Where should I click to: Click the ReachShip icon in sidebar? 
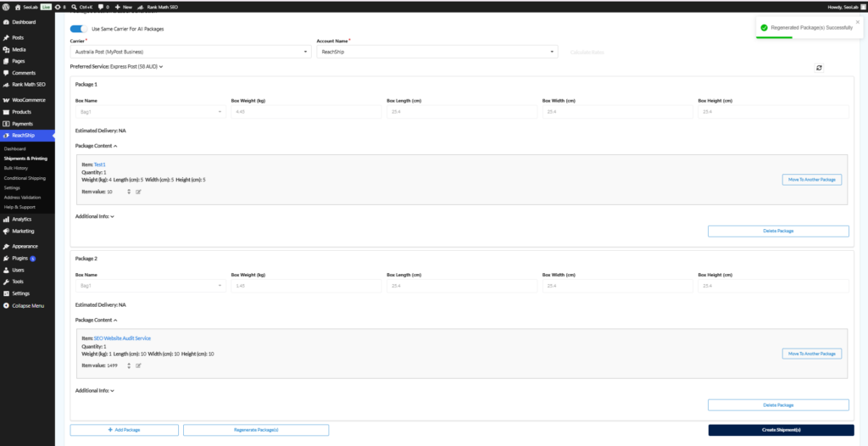[6, 136]
